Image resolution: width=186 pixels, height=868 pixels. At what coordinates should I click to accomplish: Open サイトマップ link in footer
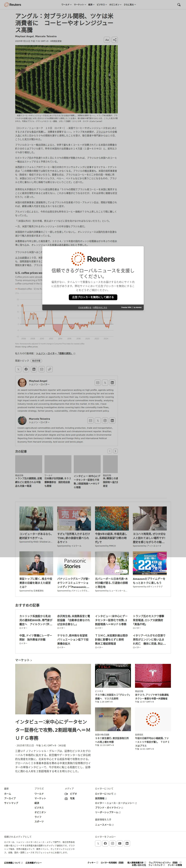pos(11,803)
